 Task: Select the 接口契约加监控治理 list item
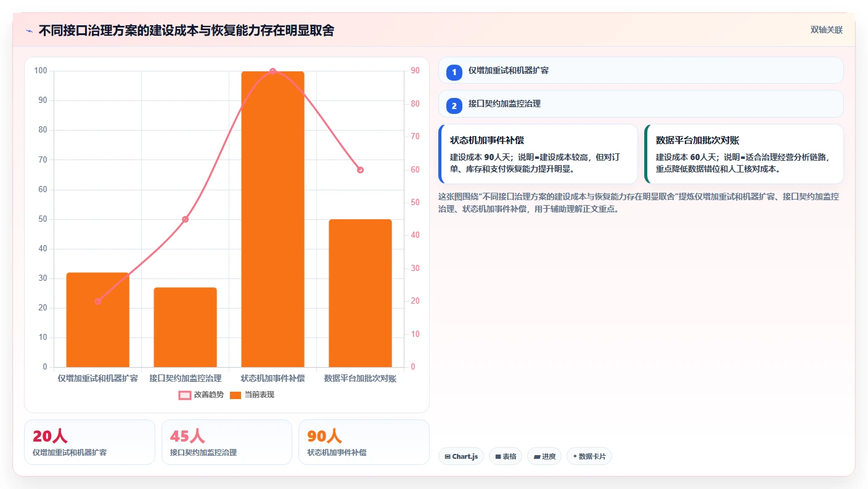641,104
